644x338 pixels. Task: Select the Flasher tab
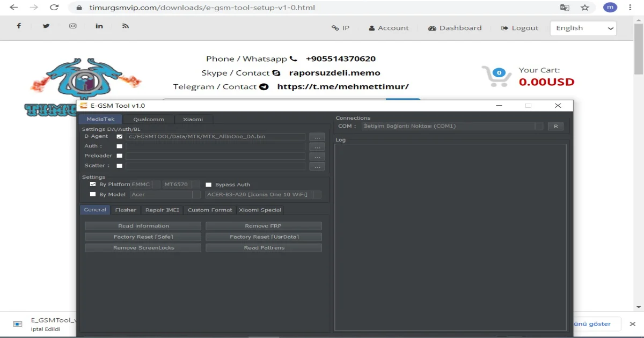coord(126,210)
